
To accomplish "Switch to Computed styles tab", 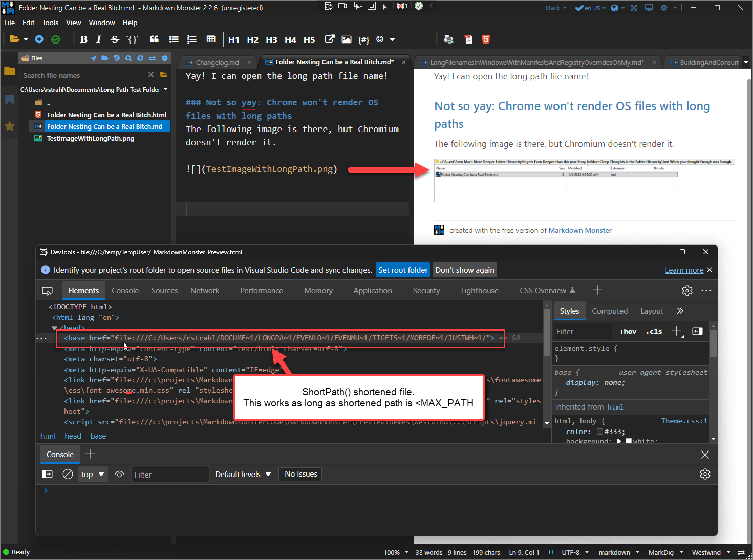I will [610, 311].
